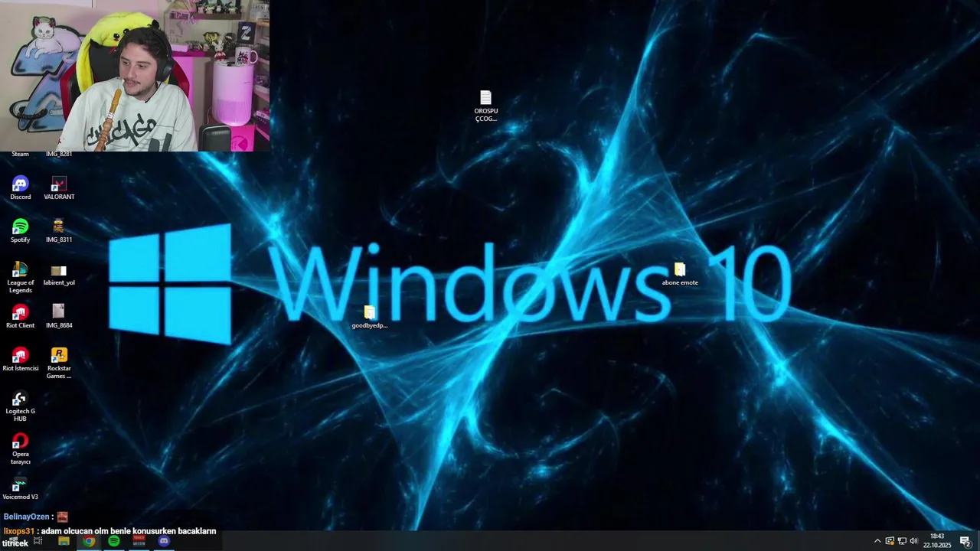This screenshot has width=980, height=551.
Task: Switch to Google Chrome in the taskbar
Action: [x=89, y=541]
